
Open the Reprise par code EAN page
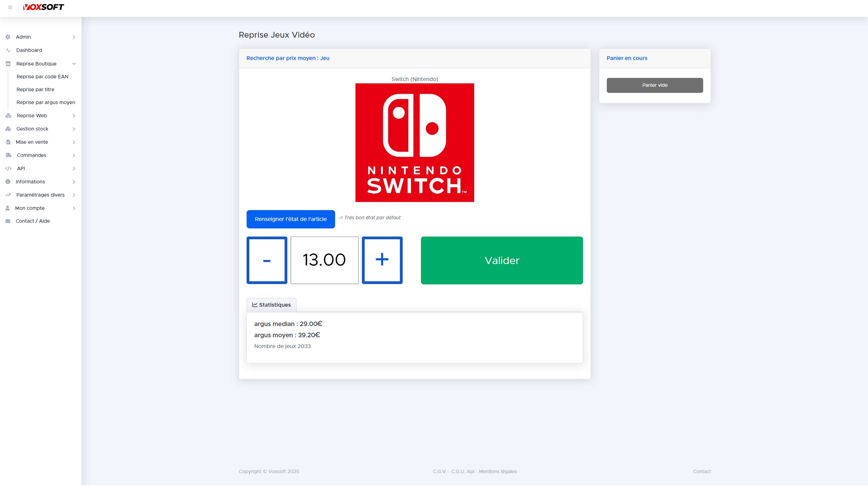pos(42,76)
